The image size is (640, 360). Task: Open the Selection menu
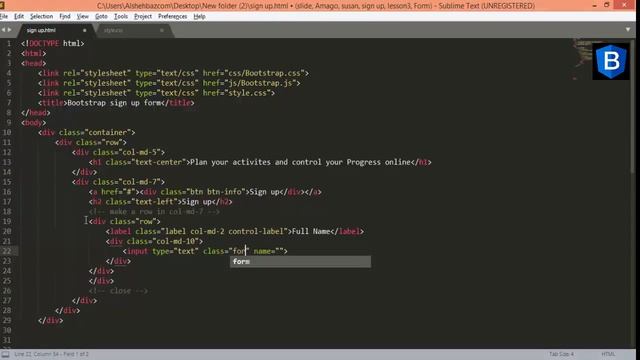point(41,16)
